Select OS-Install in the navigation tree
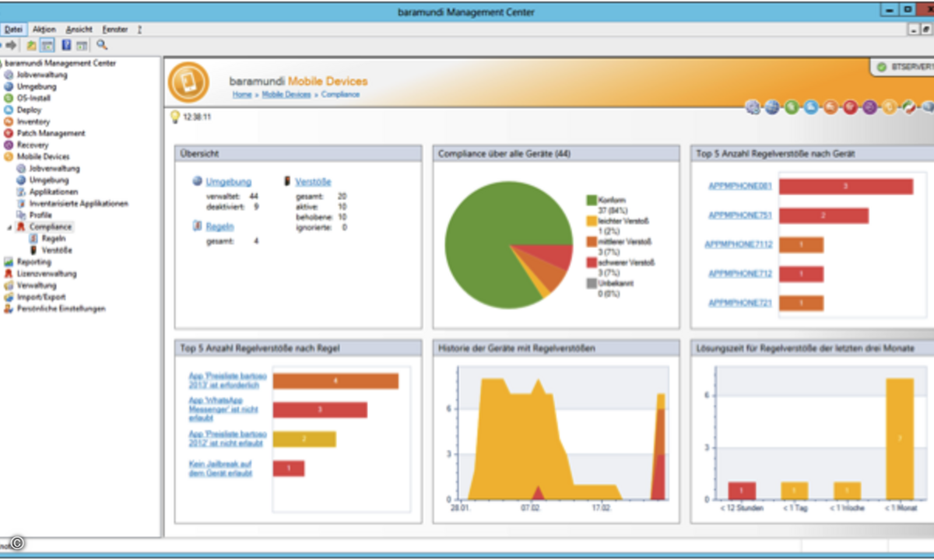This screenshot has width=934, height=560. (33, 98)
